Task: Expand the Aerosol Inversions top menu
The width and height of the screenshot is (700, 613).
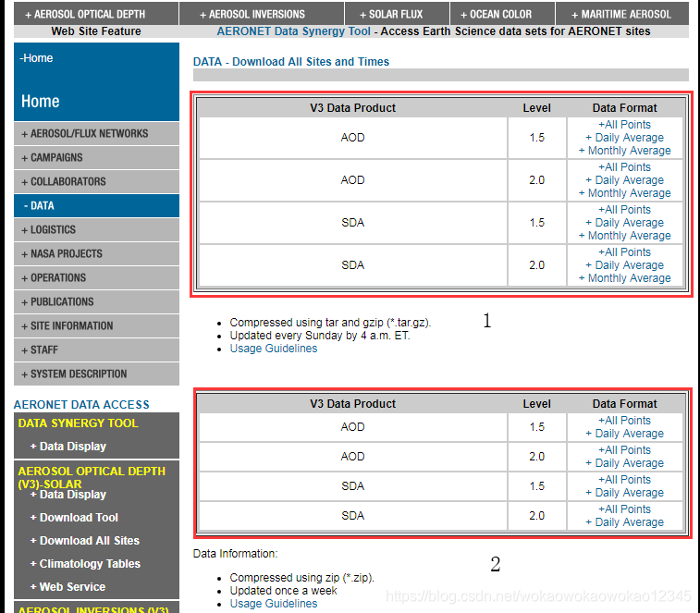Action: point(262,14)
